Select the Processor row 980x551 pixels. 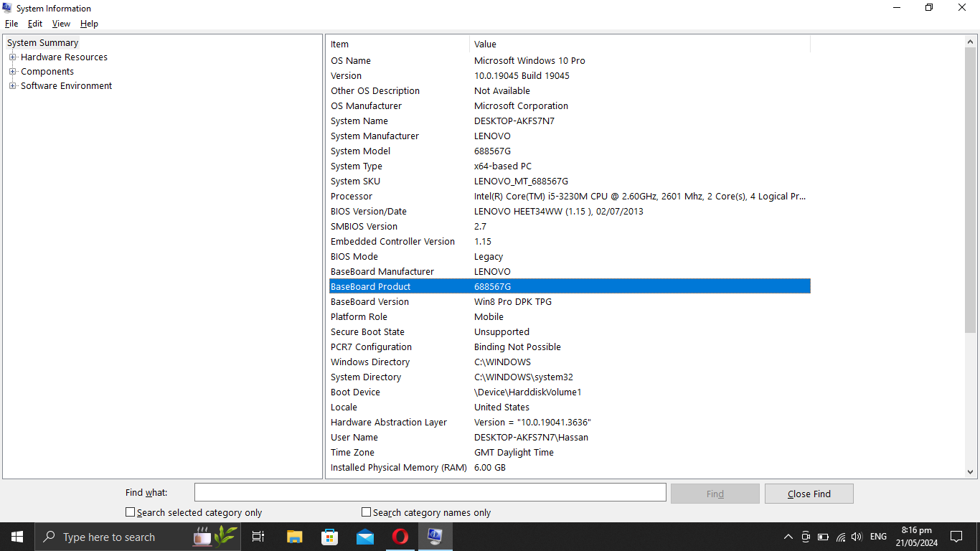pyautogui.click(x=569, y=197)
